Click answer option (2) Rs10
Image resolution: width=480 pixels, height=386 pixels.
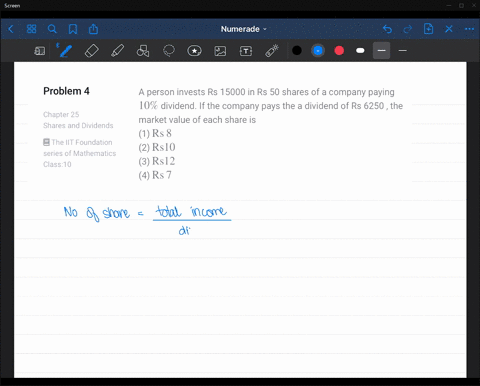tap(157, 147)
